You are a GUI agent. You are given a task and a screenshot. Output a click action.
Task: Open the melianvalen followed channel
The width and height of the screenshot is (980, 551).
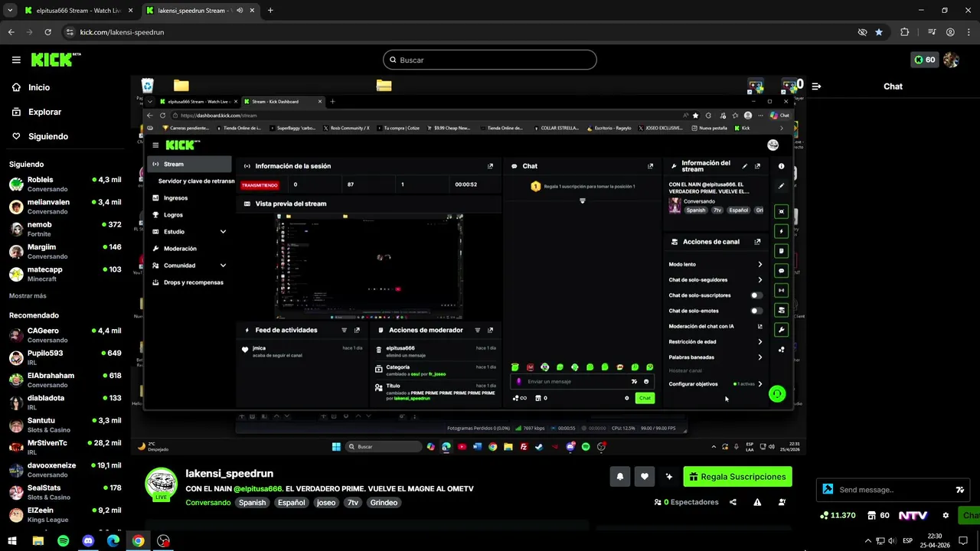click(x=65, y=207)
